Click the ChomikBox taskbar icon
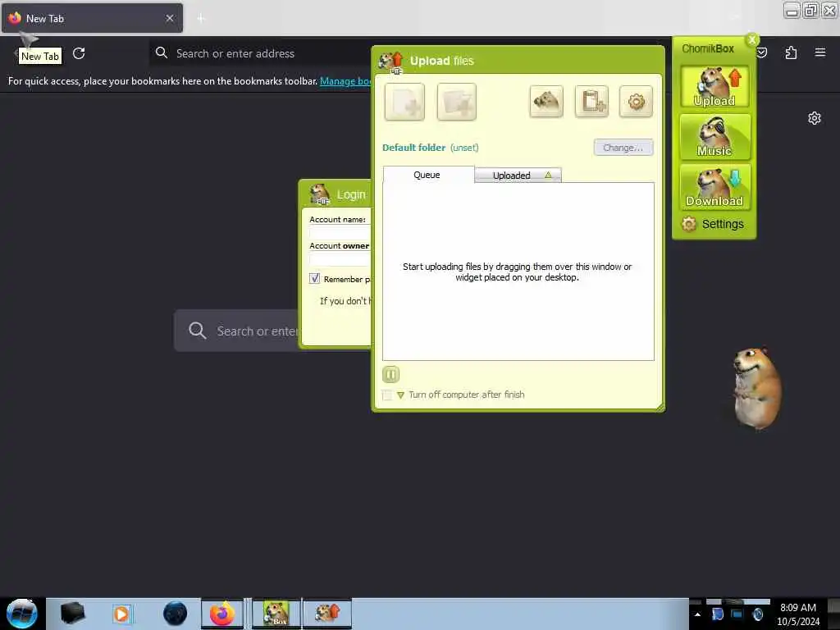840x630 pixels. [276, 614]
